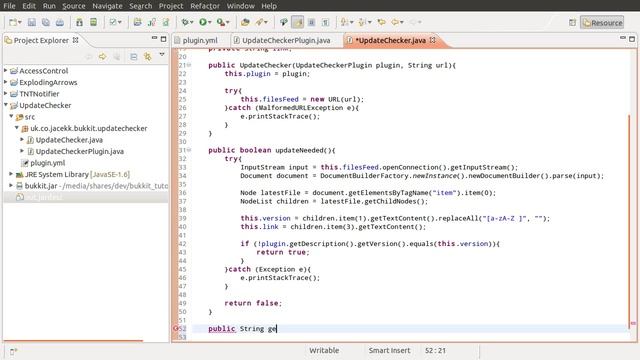Click Collapse All in Project Explorer

coord(133,56)
